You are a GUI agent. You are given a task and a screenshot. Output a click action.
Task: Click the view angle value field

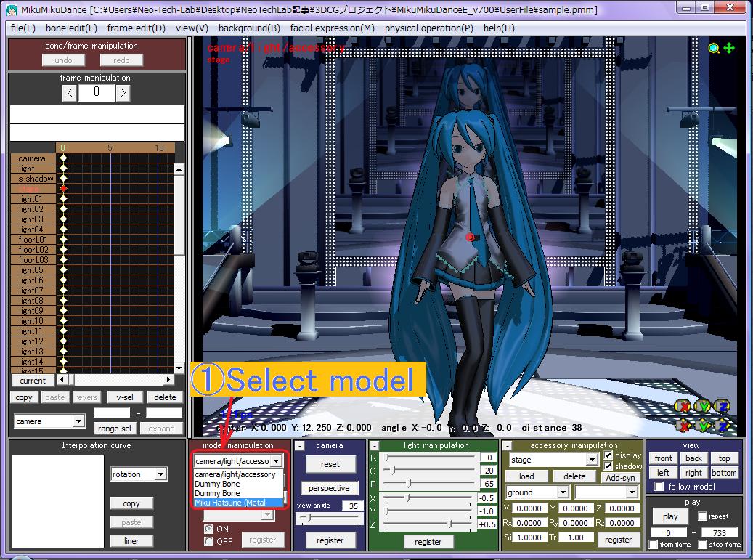pyautogui.click(x=352, y=506)
